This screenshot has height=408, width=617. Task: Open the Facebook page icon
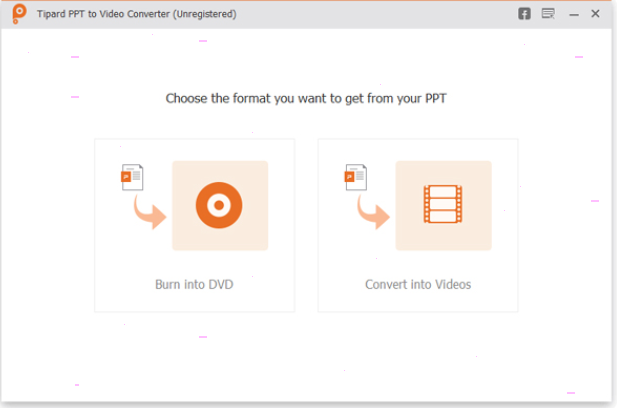click(524, 14)
